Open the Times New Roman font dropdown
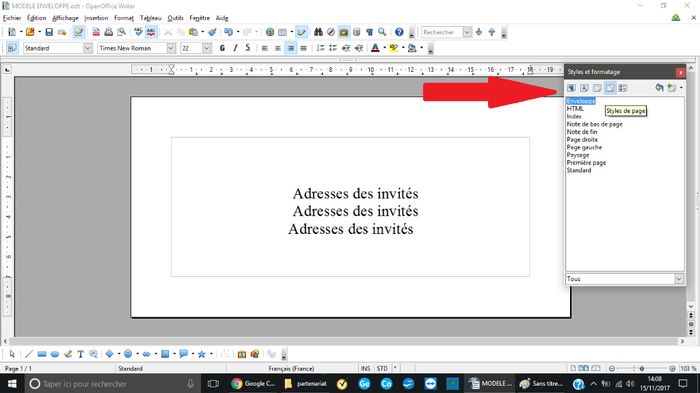Image resolution: width=700 pixels, height=393 pixels. pos(171,48)
